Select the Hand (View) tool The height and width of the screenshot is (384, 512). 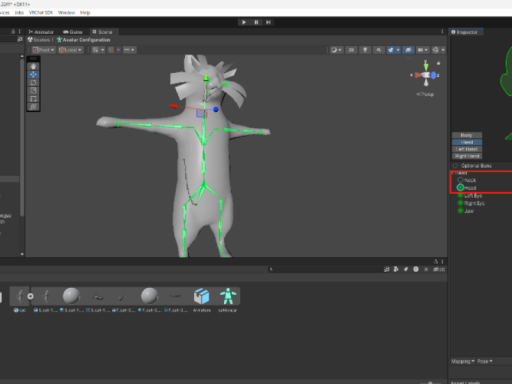pyautogui.click(x=33, y=66)
